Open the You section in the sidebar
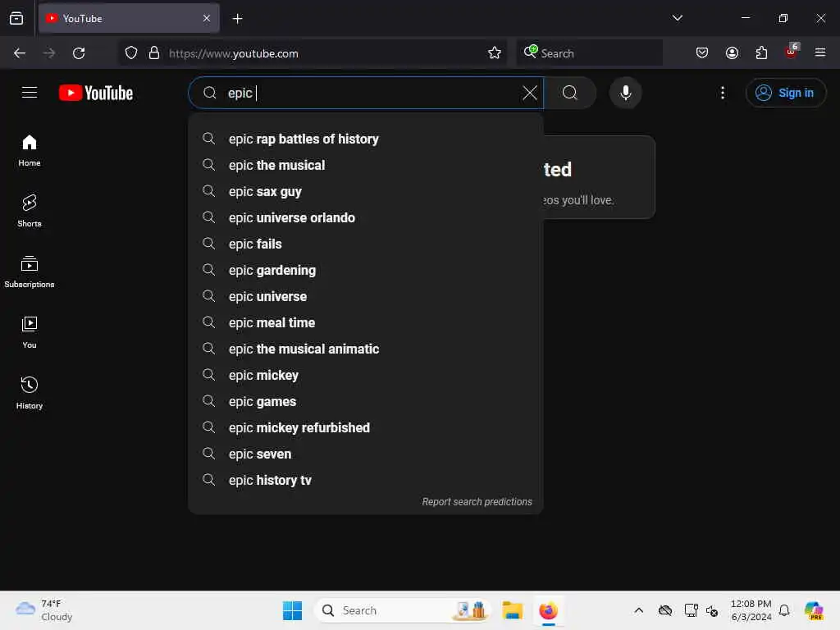The image size is (840, 630). [x=30, y=333]
